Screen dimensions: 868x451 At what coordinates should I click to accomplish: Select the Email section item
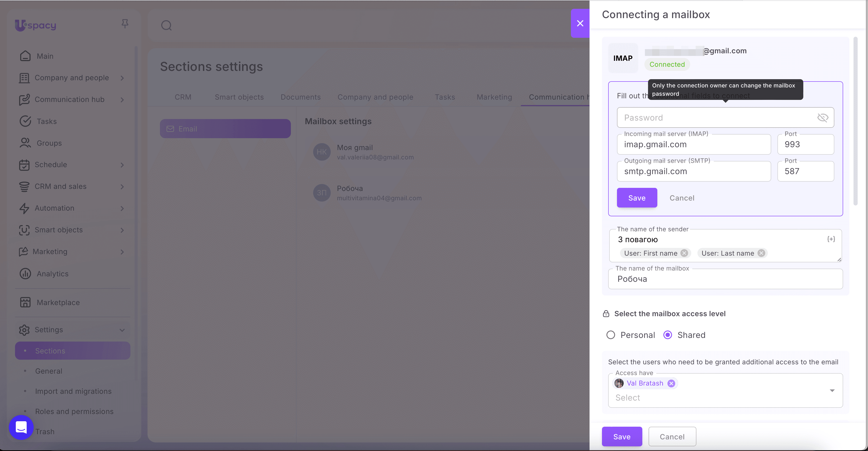225,129
